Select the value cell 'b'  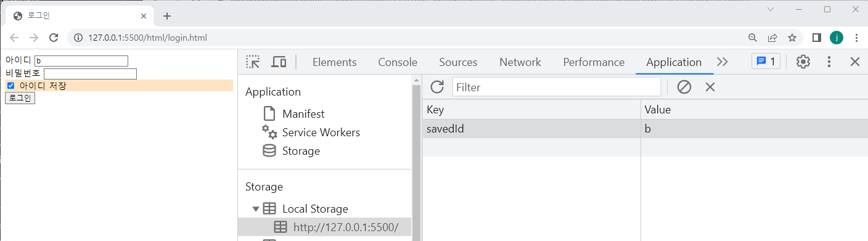(x=754, y=129)
